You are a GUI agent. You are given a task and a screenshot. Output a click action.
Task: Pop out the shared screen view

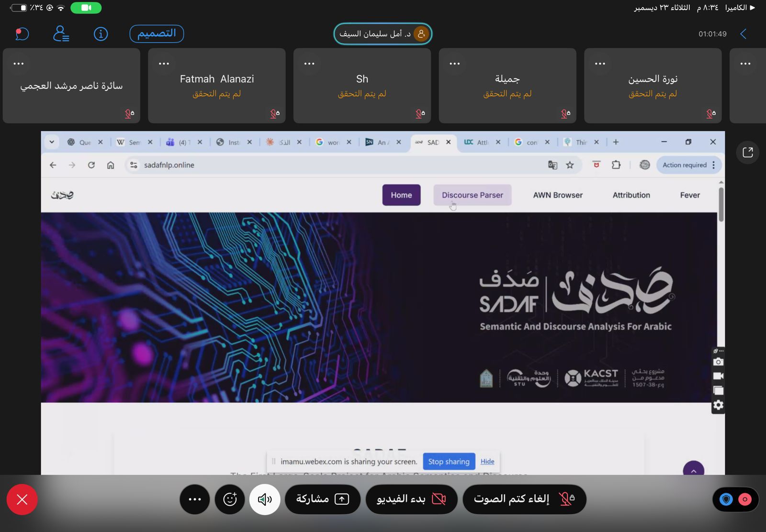coord(747,153)
